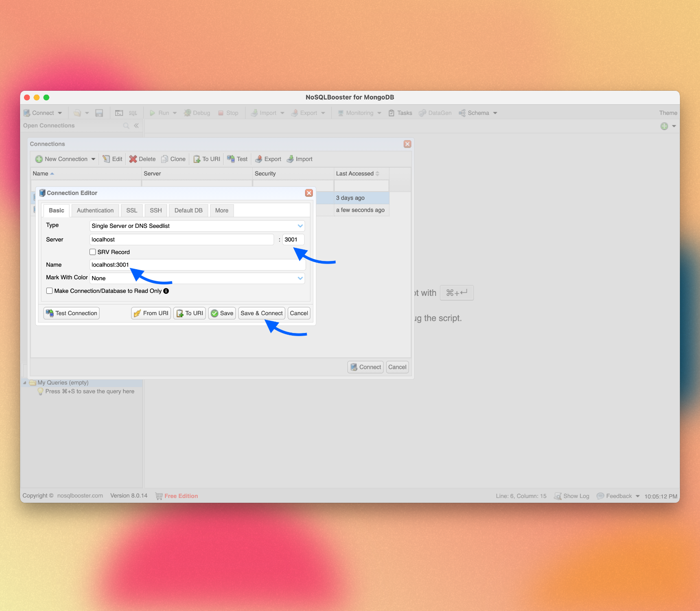
Task: Open Show Log in status bar
Action: tap(572, 496)
